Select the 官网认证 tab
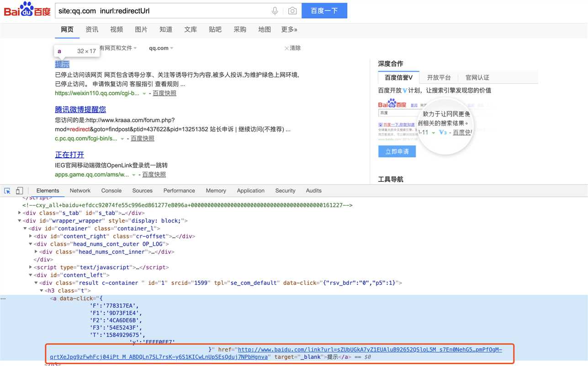588x366 pixels. point(477,78)
